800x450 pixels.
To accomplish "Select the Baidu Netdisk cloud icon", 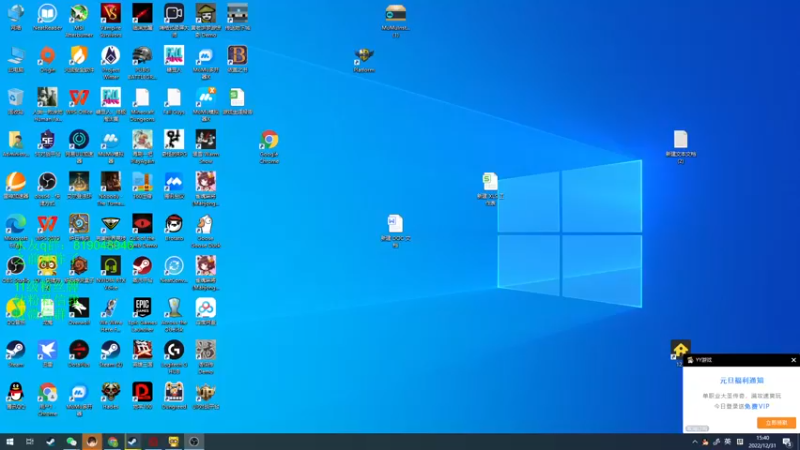I will [206, 312].
